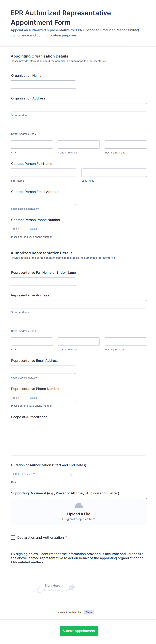Image resolution: width=156 pixels, height=644 pixels.
Task: Check the Declaration and Authorization checkbox
Action: [13, 538]
